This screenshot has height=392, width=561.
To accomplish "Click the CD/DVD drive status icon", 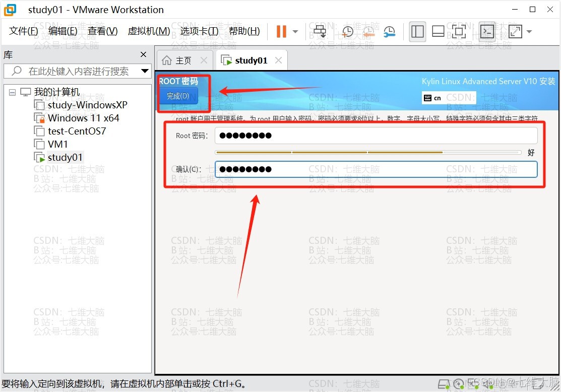I will [459, 384].
